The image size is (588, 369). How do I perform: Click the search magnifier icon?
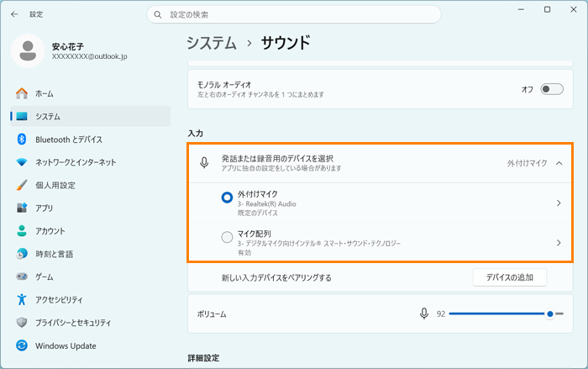pos(158,14)
